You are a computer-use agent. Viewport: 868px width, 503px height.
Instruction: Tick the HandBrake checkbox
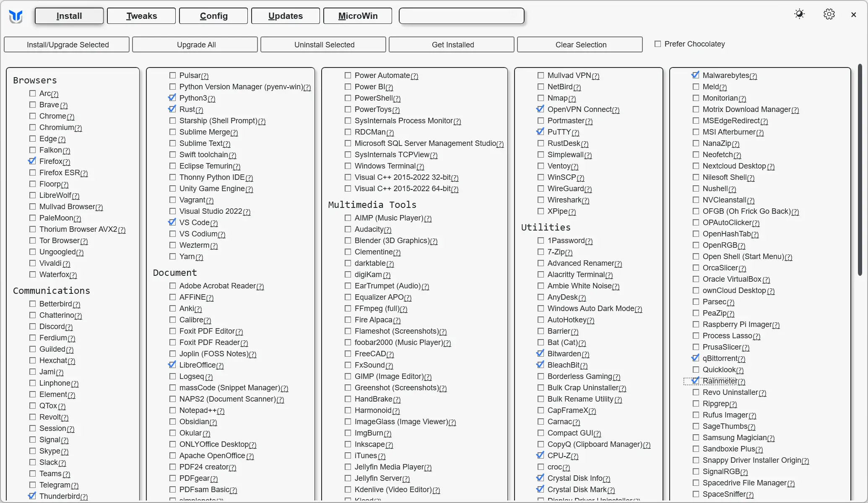point(348,399)
